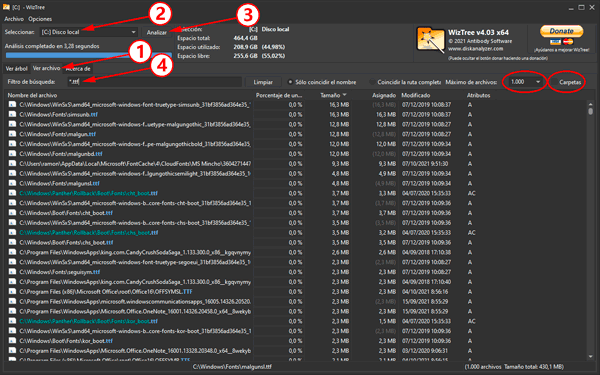Click the credit card logos under Donate
This screenshot has height=375, width=600.
(x=561, y=42)
